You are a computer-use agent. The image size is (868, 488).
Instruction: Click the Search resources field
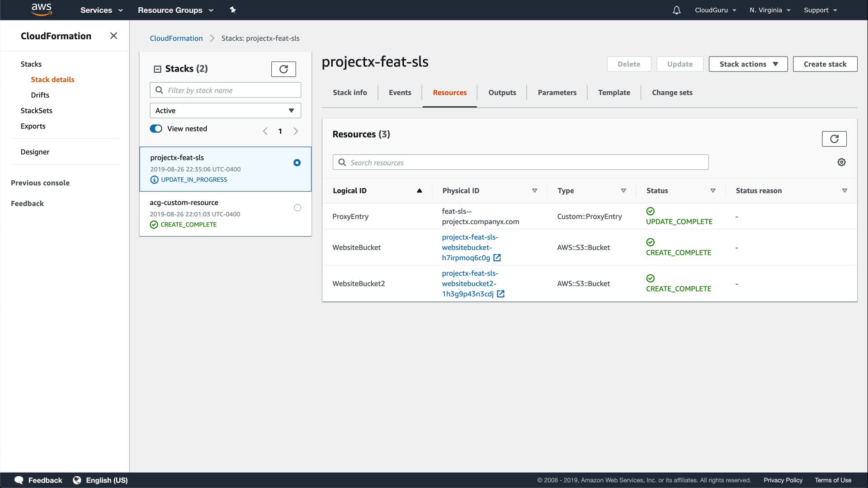point(520,163)
